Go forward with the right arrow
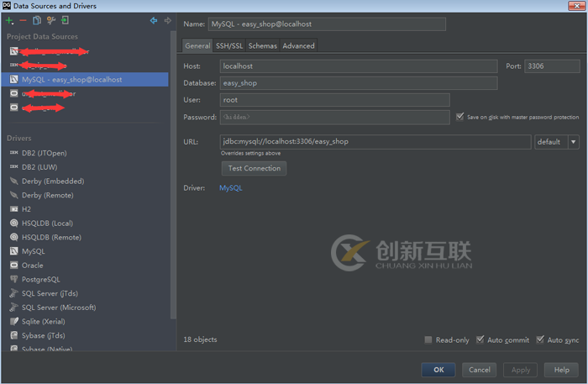 tap(168, 21)
